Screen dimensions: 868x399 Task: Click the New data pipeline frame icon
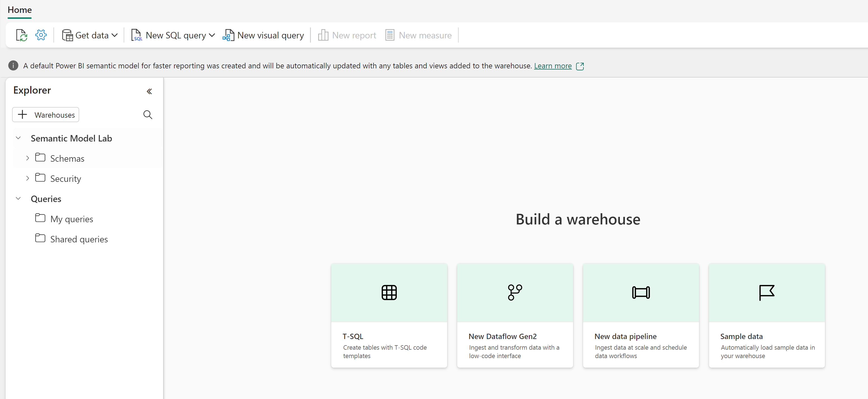click(x=641, y=293)
